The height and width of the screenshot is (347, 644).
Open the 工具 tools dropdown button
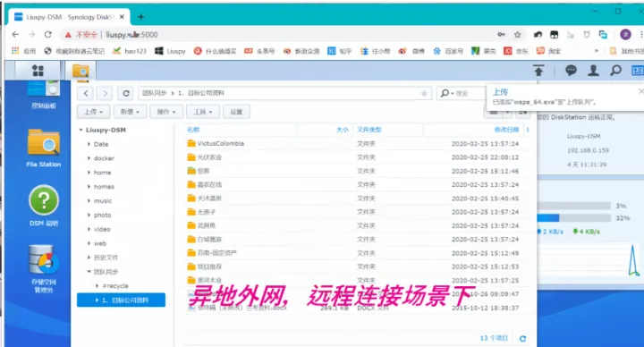pyautogui.click(x=203, y=112)
